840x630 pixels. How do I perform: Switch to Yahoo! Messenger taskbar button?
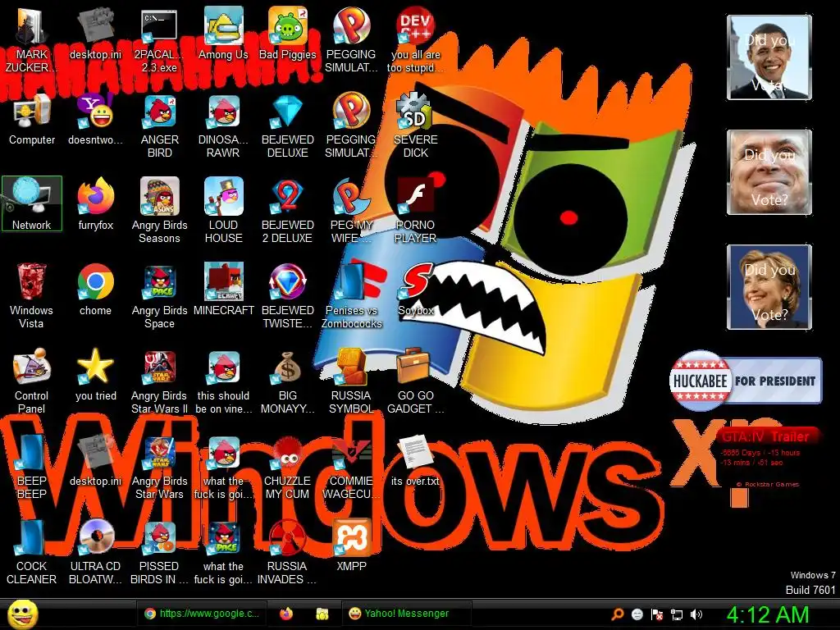(406, 614)
